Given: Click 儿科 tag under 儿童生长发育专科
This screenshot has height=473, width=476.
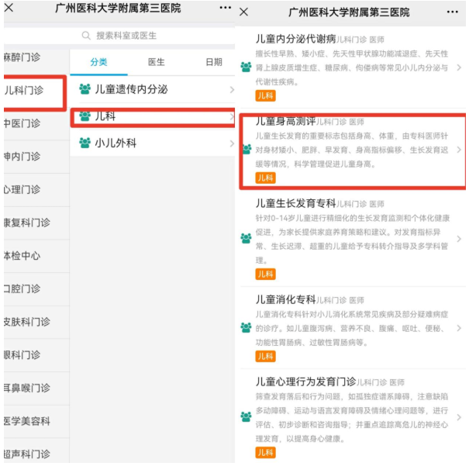Looking at the screenshot, I should tap(265, 274).
